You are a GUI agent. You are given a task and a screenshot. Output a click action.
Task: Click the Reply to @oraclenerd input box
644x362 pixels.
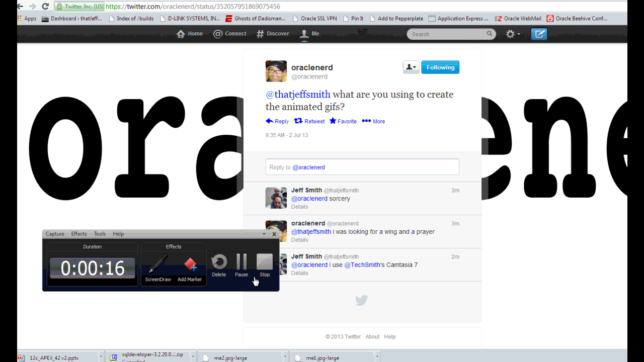click(362, 167)
